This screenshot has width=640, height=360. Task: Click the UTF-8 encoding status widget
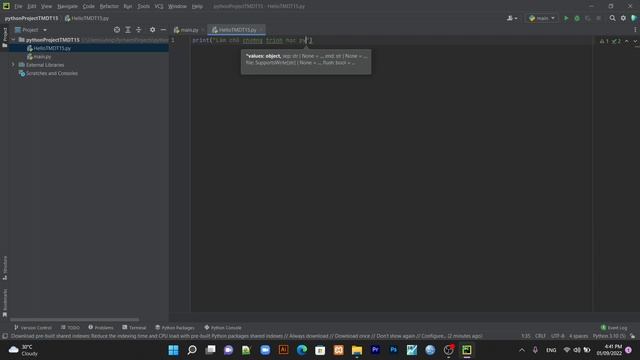point(558,336)
